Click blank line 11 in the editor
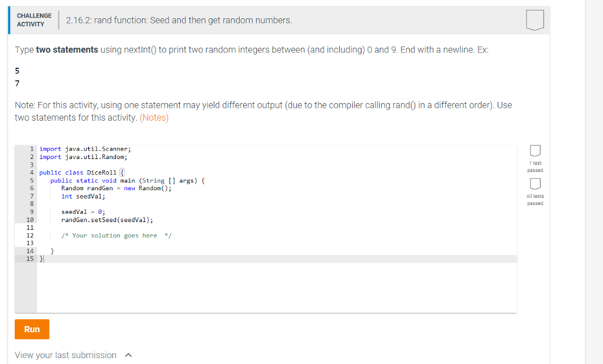This screenshot has height=364, width=603. tap(88, 227)
